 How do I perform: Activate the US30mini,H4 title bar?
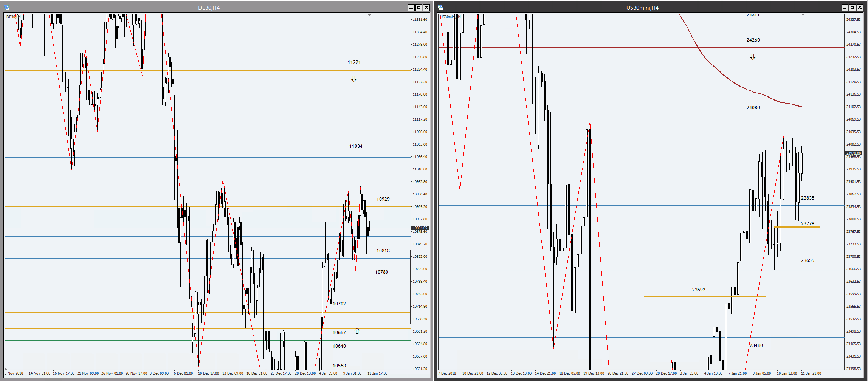pos(642,8)
